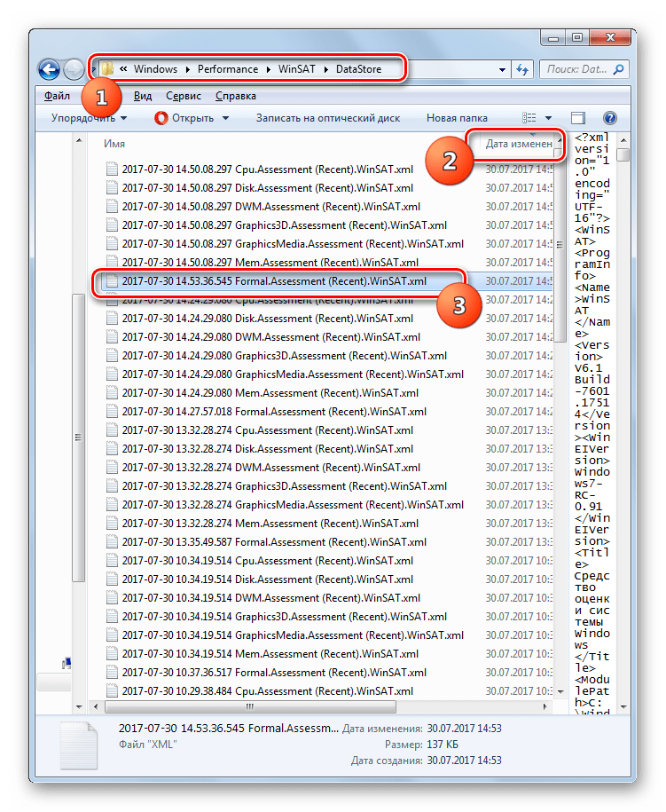
Task: Select 2017-07-30 14.24.29.080 DWM.Assessment file
Action: 271,337
